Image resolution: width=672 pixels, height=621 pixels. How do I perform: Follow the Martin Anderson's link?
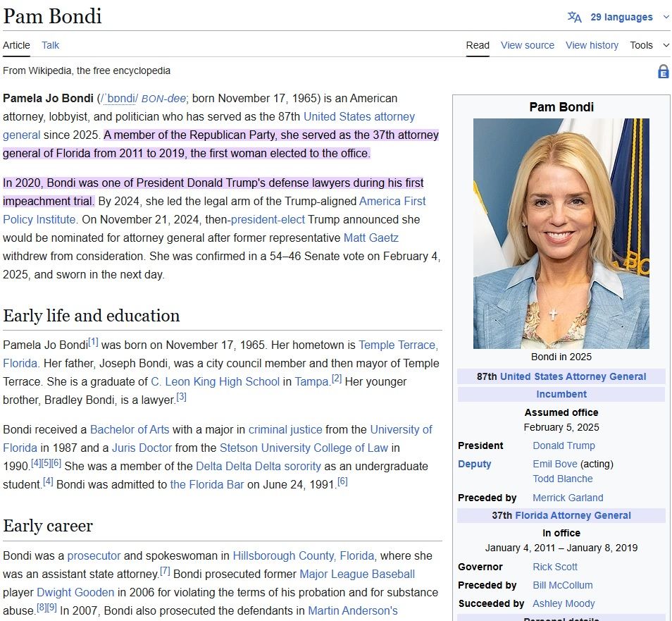pyautogui.click(x=353, y=611)
